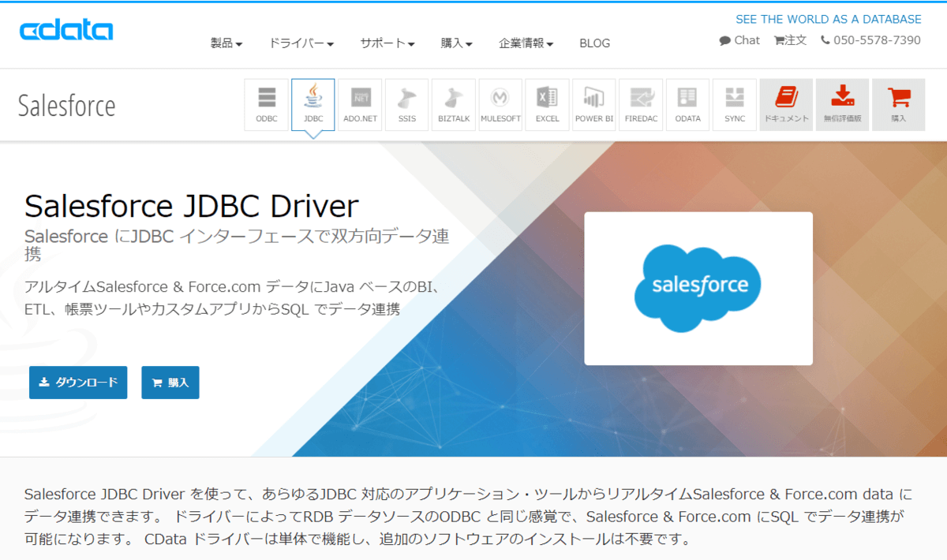Open the 購入 shopping cart icon
The height and width of the screenshot is (560, 947).
point(898,103)
